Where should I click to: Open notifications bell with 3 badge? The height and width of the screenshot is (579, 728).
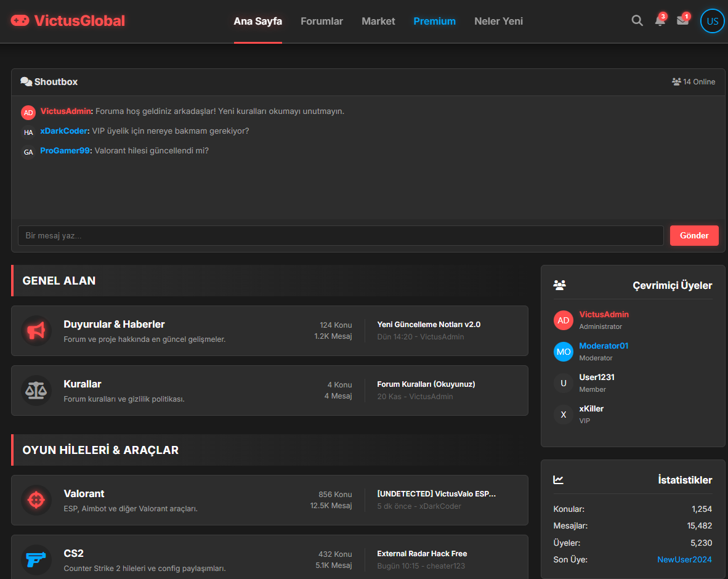(660, 20)
